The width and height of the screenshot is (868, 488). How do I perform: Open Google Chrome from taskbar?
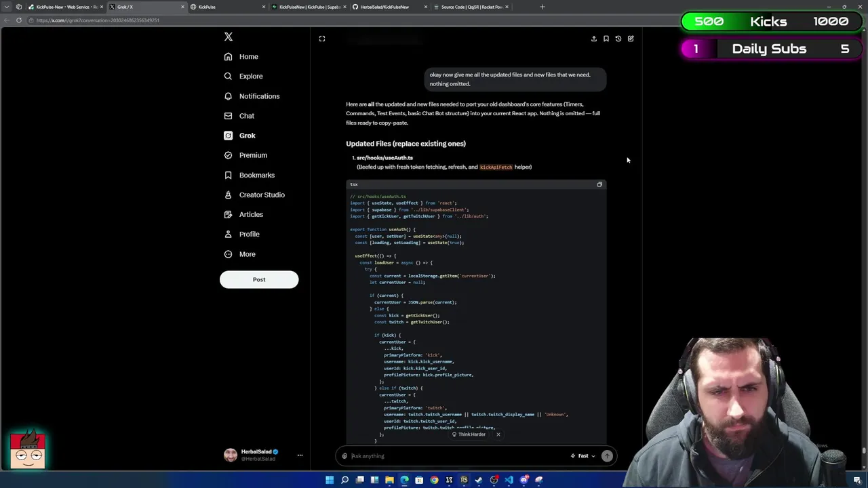coord(434,480)
